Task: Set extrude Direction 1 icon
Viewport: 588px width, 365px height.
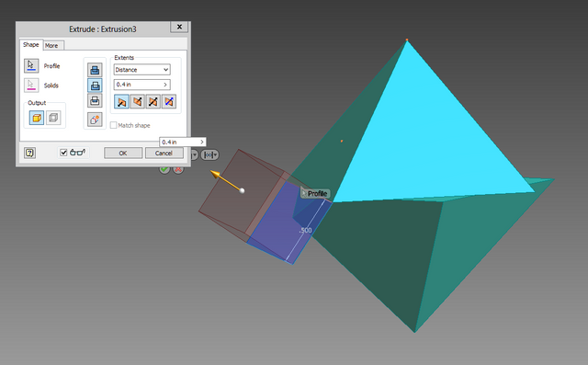Action: [121, 102]
